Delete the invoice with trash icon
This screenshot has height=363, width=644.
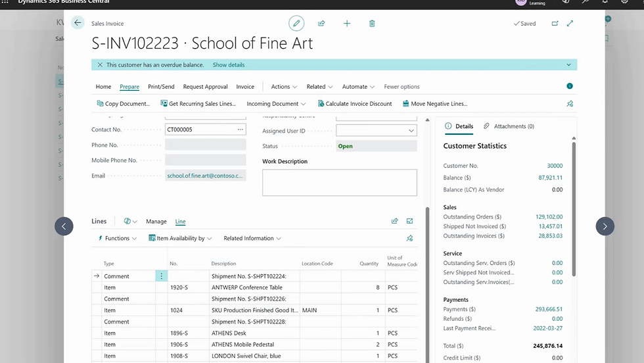coord(372,24)
